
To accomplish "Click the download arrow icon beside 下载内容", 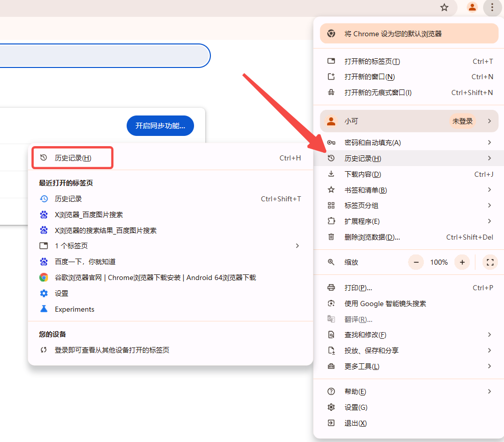I will coord(331,174).
